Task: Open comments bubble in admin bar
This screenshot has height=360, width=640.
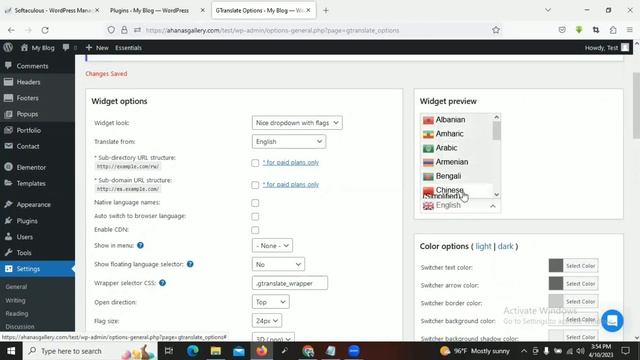Action: click(66, 47)
